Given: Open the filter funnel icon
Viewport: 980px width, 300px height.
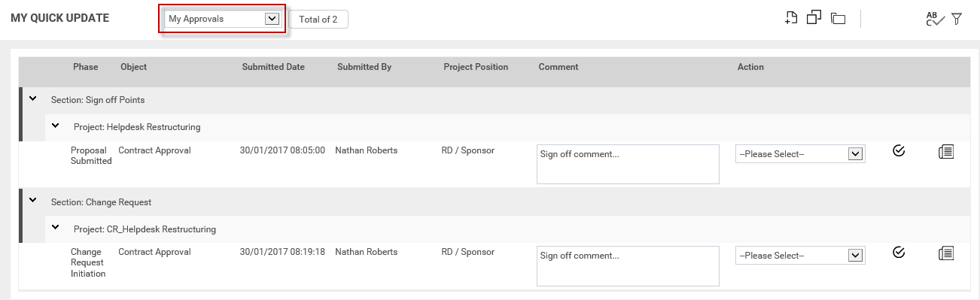Looking at the screenshot, I should pos(957,19).
